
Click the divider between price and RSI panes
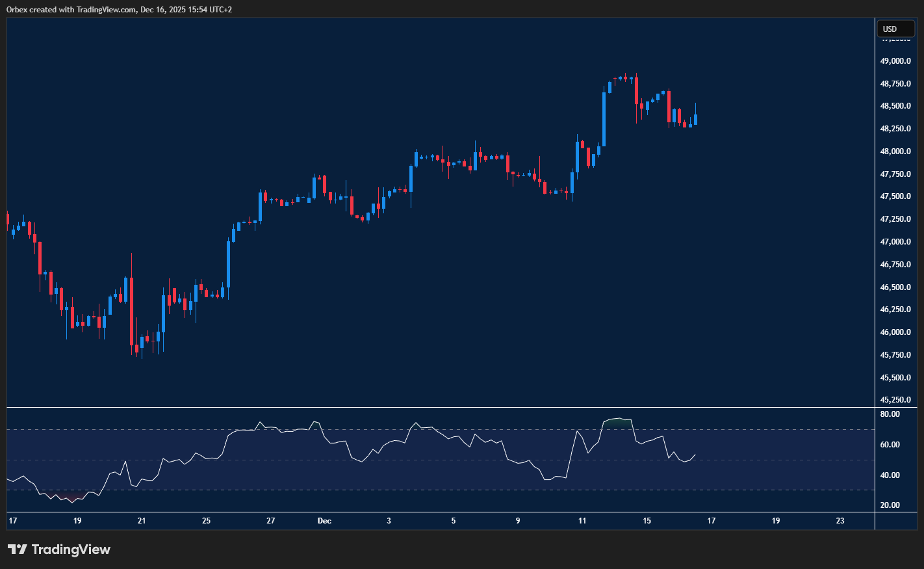click(x=441, y=408)
